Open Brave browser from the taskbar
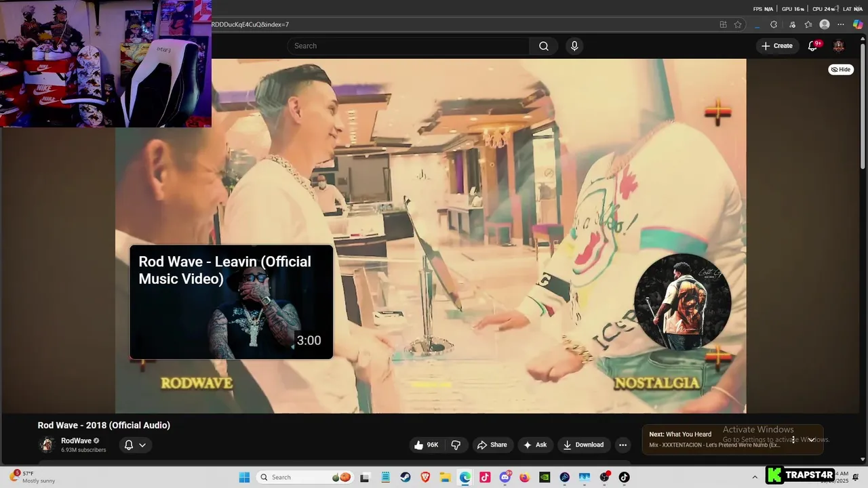 425,477
